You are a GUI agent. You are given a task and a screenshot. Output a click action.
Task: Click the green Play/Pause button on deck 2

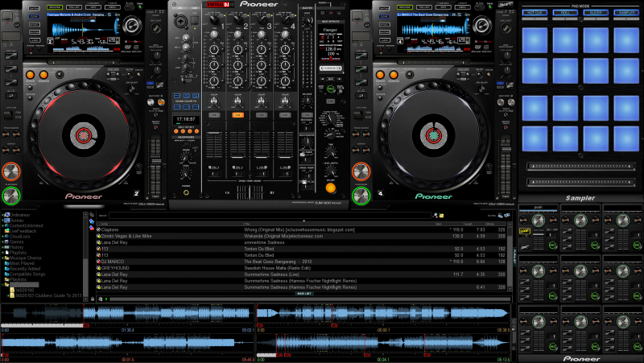pos(11,196)
